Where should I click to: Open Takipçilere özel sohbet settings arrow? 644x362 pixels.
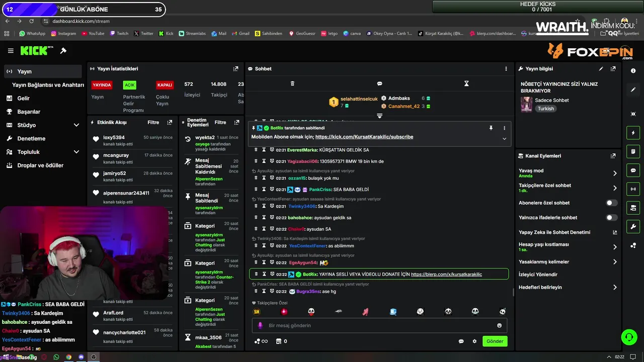click(x=615, y=188)
